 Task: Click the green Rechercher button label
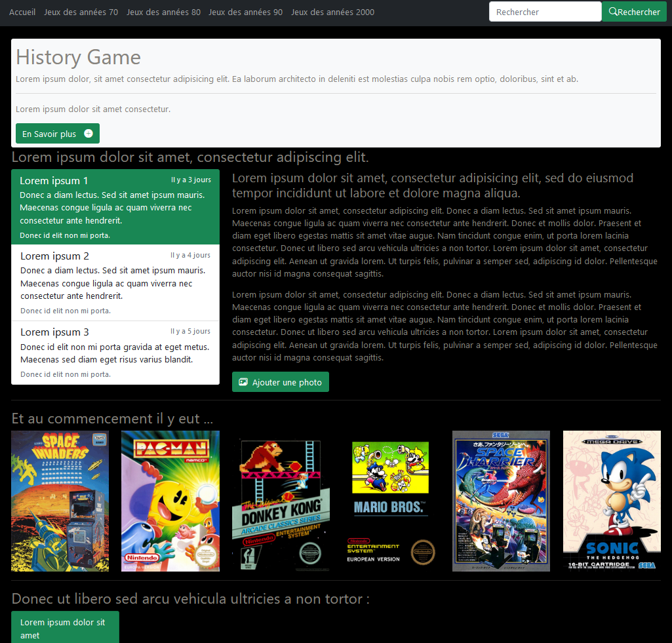pos(639,12)
